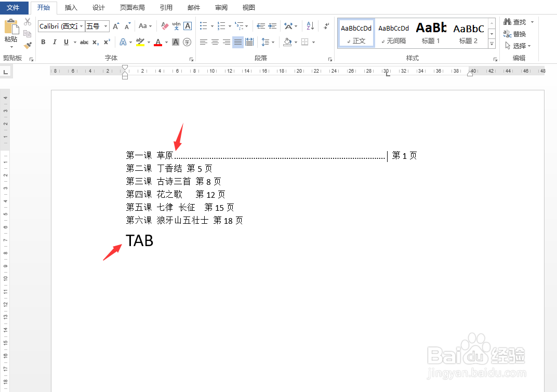Open the font size dropdown (五号)
The image size is (557, 392).
(x=105, y=26)
